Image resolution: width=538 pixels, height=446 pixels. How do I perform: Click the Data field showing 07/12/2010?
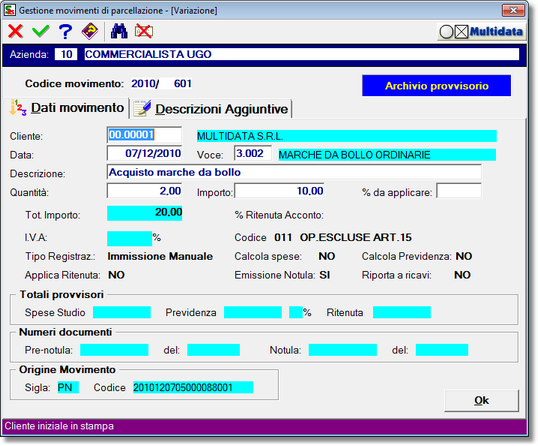point(144,153)
